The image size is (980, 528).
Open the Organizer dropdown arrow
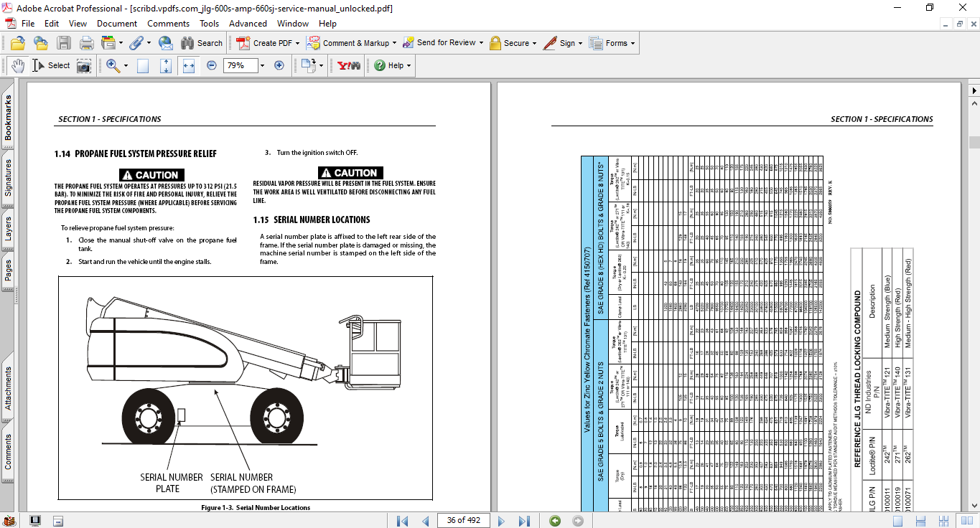(121, 44)
